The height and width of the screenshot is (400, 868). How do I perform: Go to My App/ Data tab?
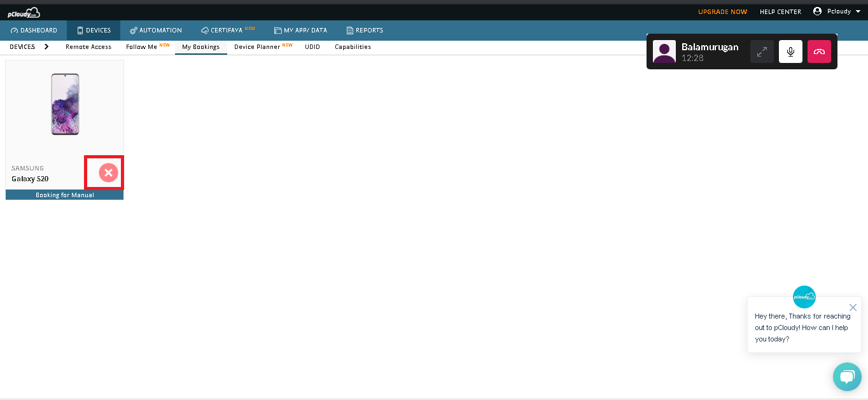click(300, 31)
